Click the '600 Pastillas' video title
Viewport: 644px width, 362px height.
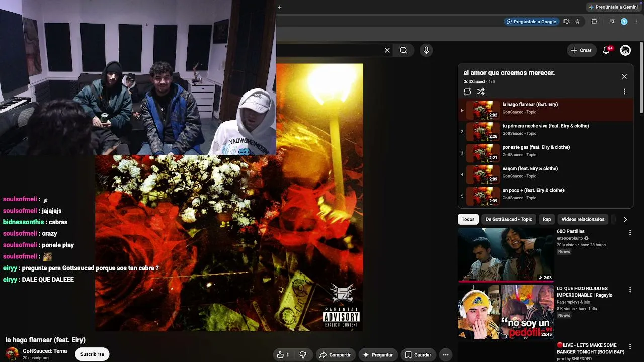point(571,232)
